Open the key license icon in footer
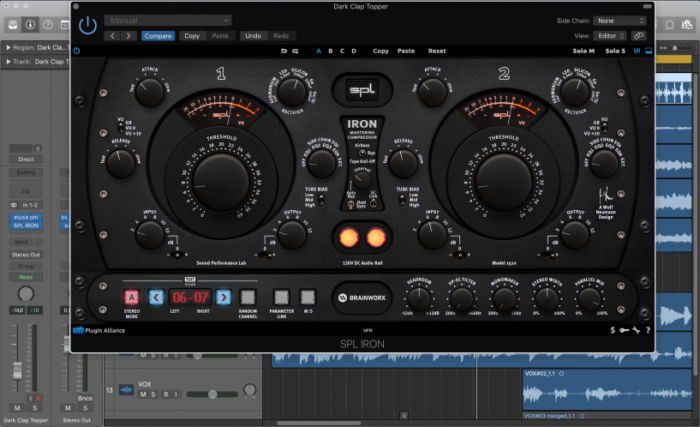The image size is (700, 427). coord(624,329)
